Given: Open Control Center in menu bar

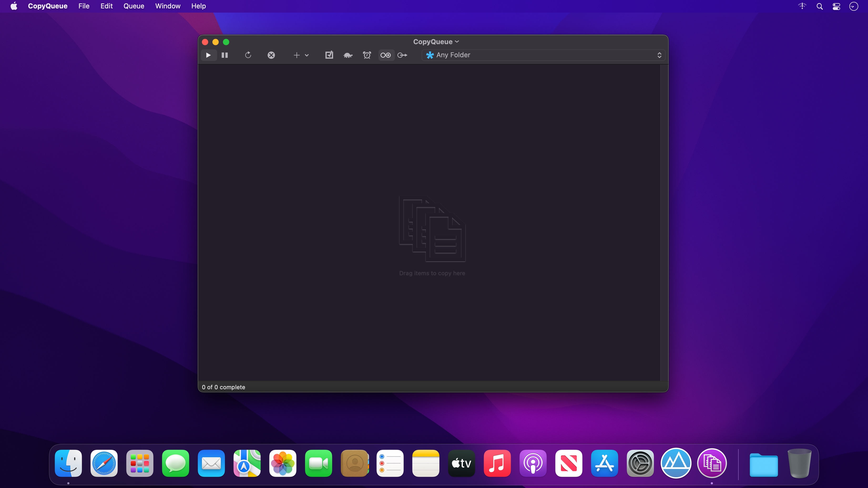Looking at the screenshot, I should point(837,6).
